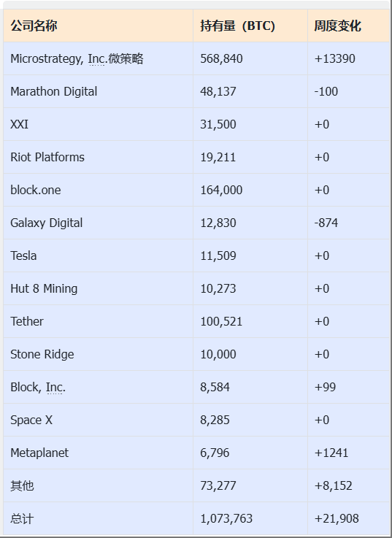Viewport: 392px width, 538px height.
Task: Select Galaxy Digital weekly change -874
Action: tap(326, 223)
